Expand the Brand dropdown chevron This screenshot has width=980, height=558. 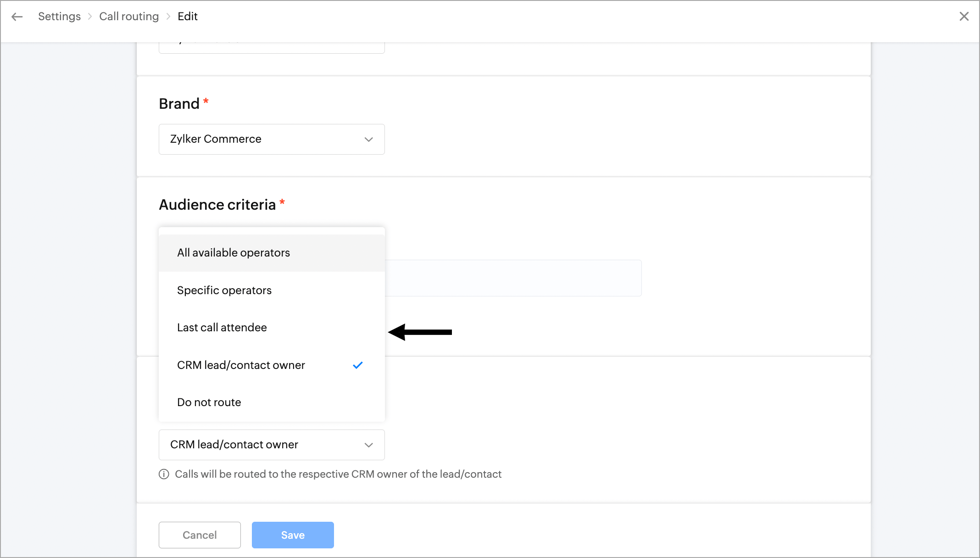(x=368, y=139)
